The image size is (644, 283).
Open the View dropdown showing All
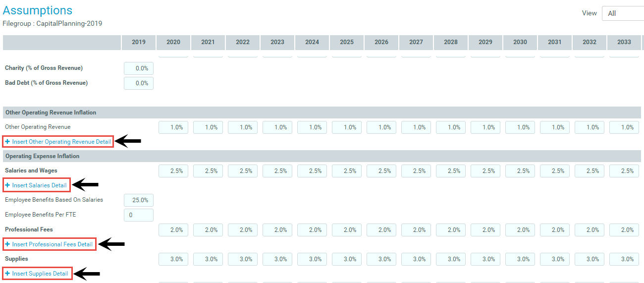623,13
